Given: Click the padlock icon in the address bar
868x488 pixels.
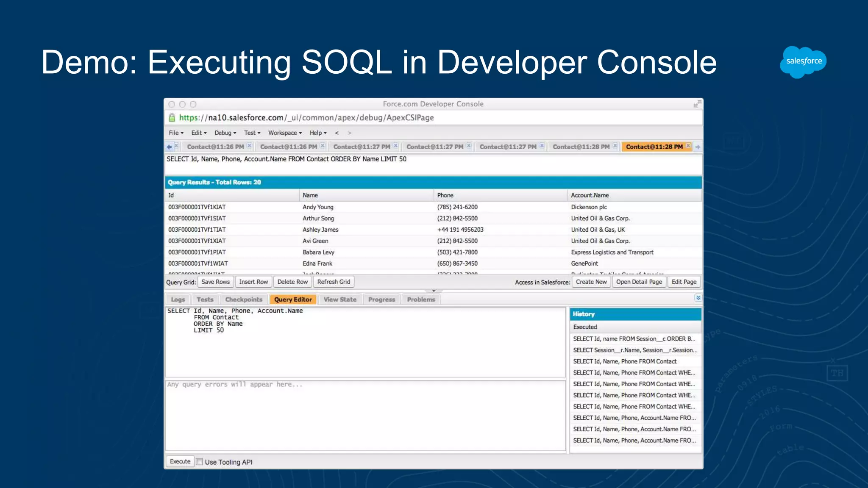Looking at the screenshot, I should [172, 118].
